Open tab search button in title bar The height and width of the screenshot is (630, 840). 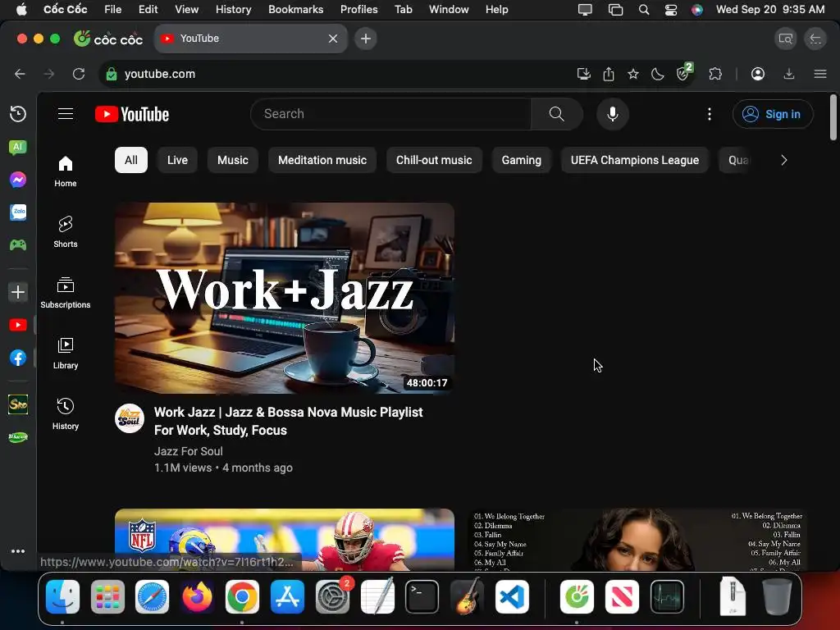785,39
